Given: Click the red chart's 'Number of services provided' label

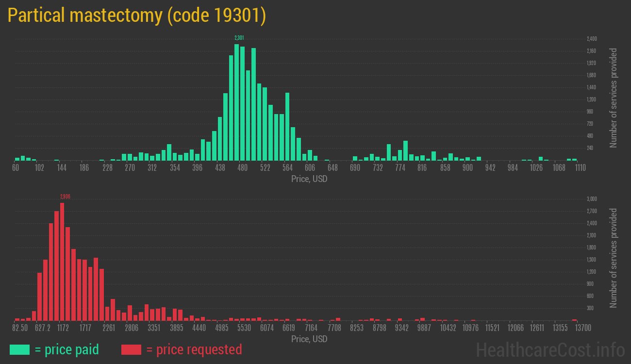Looking at the screenshot, I should pos(614,258).
